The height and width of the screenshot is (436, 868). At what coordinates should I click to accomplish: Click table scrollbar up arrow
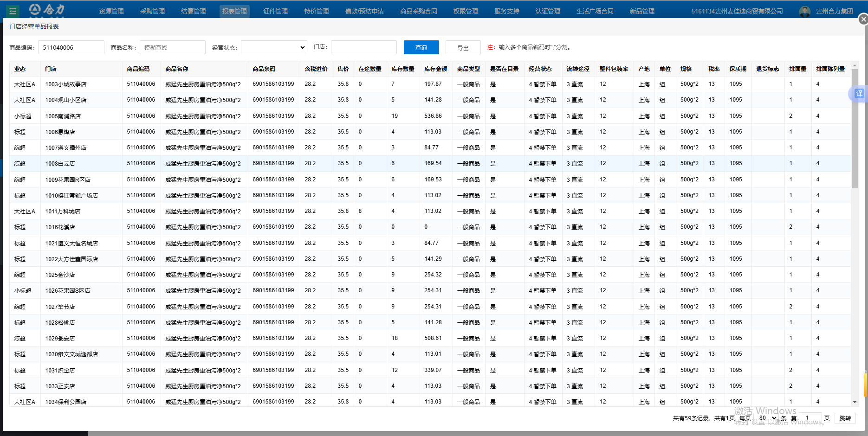855,66
